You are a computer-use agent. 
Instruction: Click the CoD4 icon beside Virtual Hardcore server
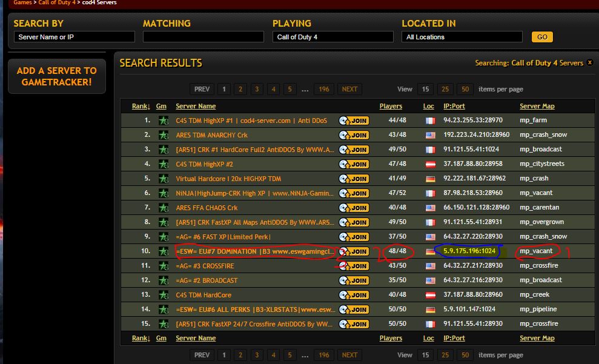[x=164, y=179]
